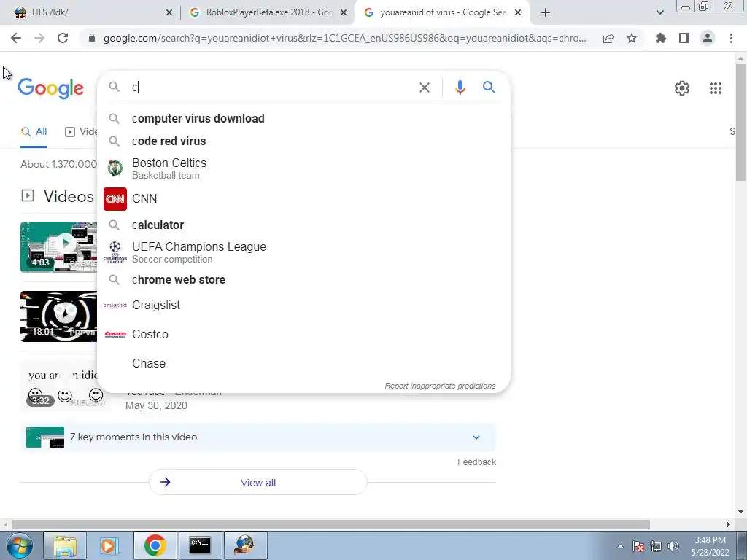This screenshot has height=560, width=747.
Task: Play the 4:03 video thumbnail
Action: (x=58, y=246)
